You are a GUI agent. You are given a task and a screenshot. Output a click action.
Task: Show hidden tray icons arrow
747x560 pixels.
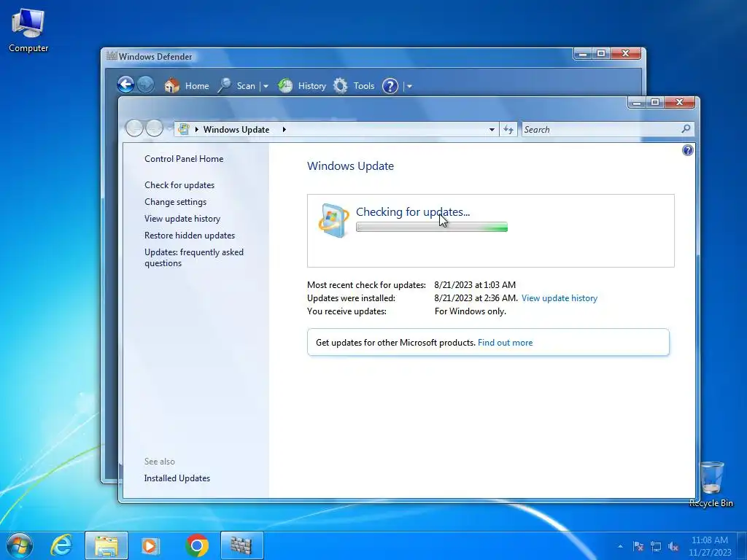click(x=620, y=546)
